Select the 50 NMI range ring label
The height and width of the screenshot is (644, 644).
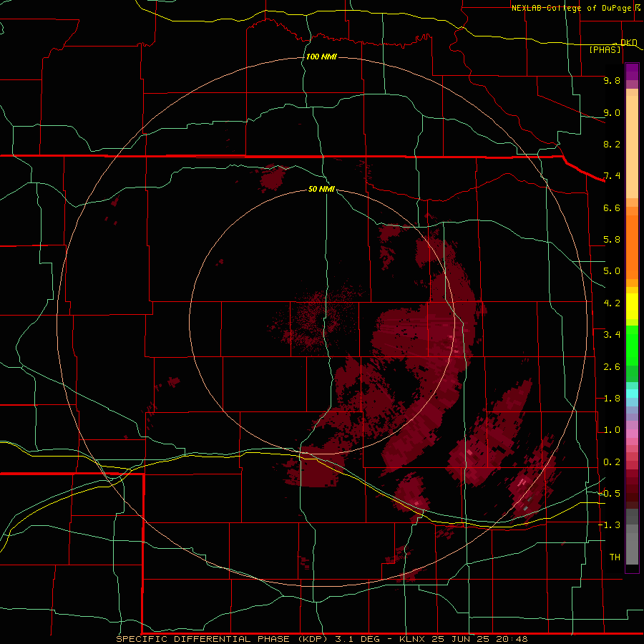[321, 189]
